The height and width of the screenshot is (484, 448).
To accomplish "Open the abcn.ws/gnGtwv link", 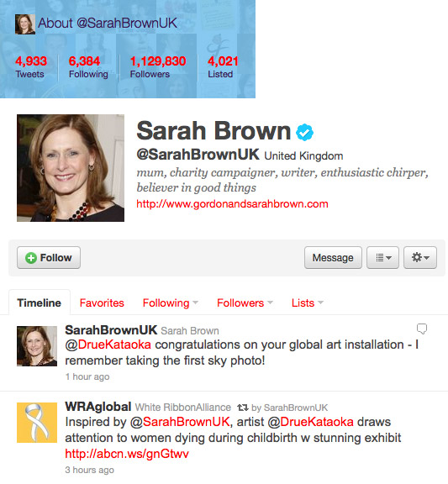I will point(127,454).
